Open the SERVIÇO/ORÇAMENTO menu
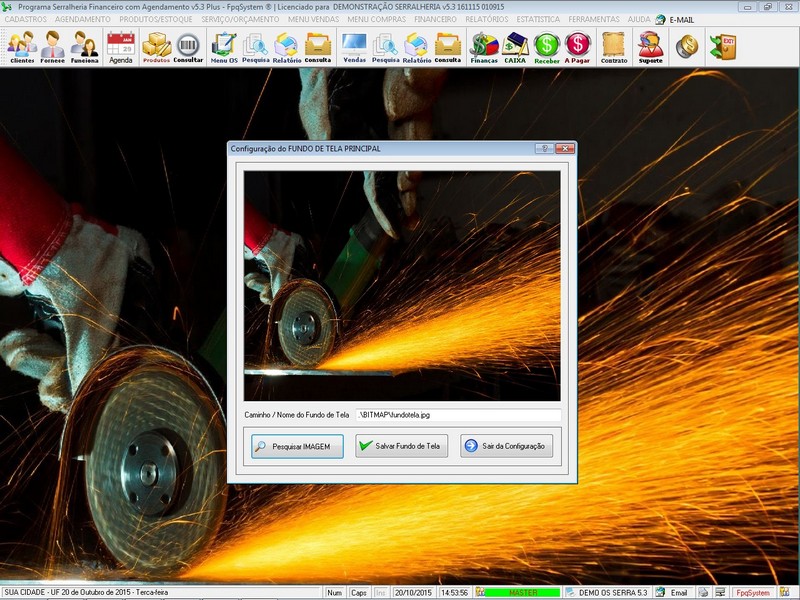 coord(240,19)
